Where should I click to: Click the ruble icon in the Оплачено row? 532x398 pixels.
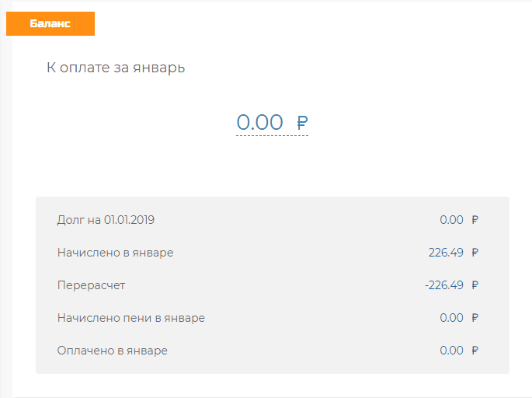(475, 351)
